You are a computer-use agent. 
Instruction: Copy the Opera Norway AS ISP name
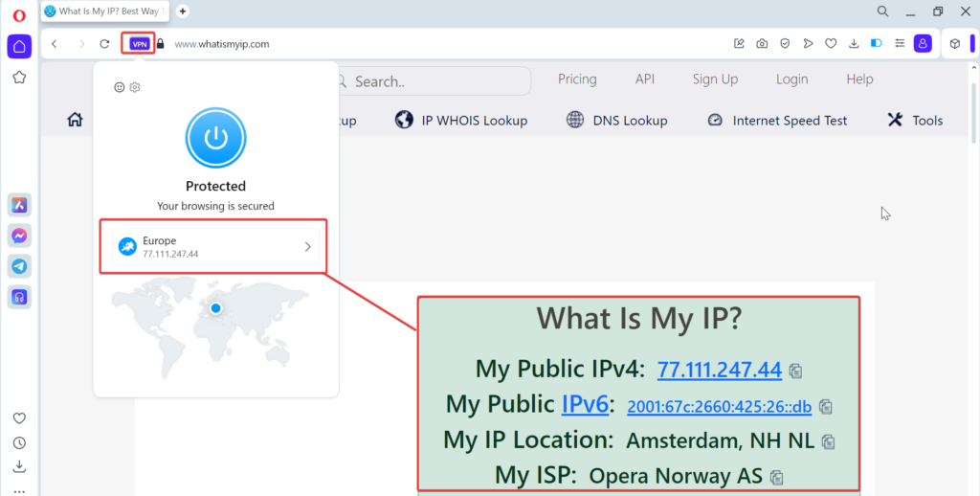coord(777,477)
